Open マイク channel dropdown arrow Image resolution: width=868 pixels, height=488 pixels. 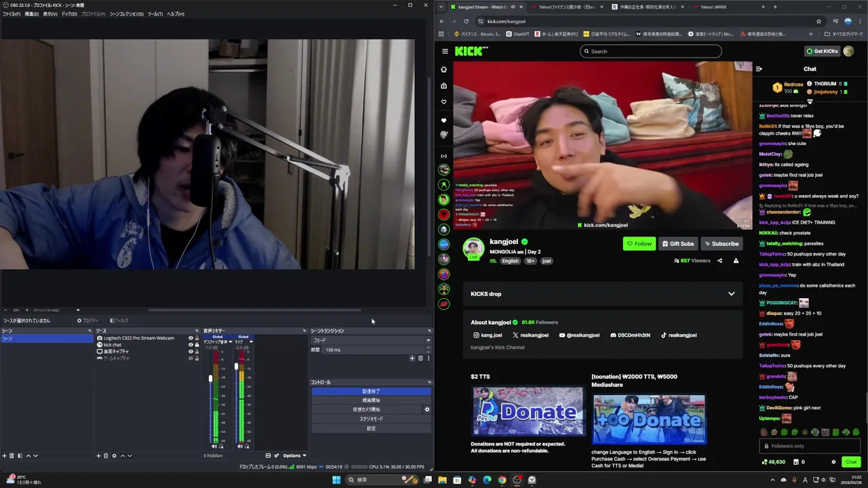[251, 342]
